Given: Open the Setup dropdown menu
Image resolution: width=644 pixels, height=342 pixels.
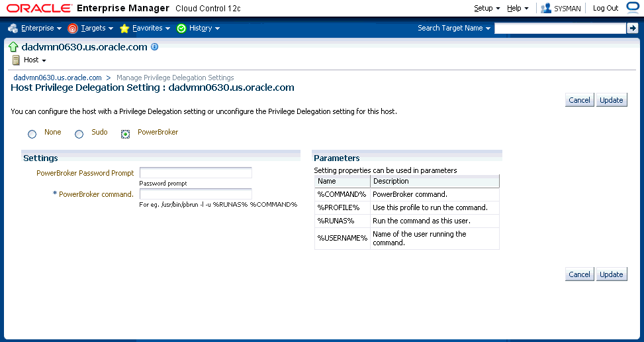Looking at the screenshot, I should point(486,8).
